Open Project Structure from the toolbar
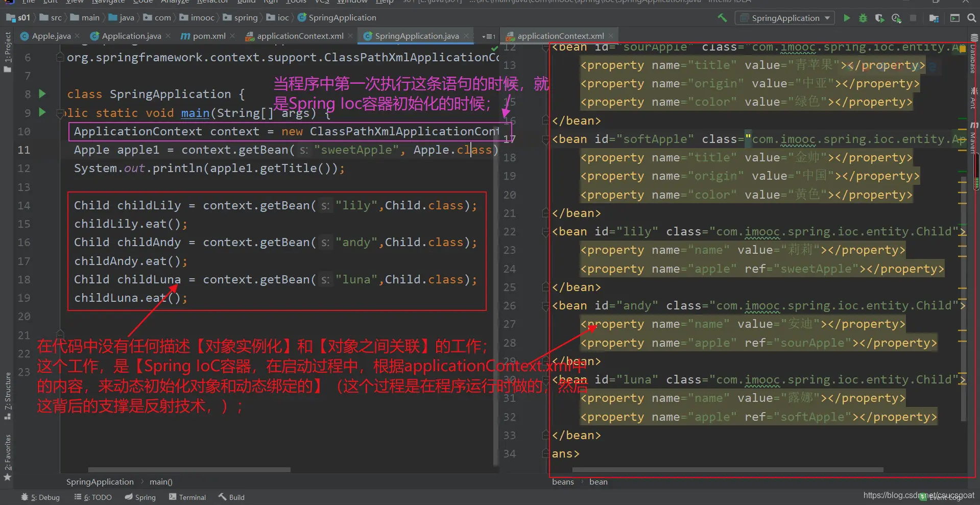This screenshot has height=505, width=980. 934,18
